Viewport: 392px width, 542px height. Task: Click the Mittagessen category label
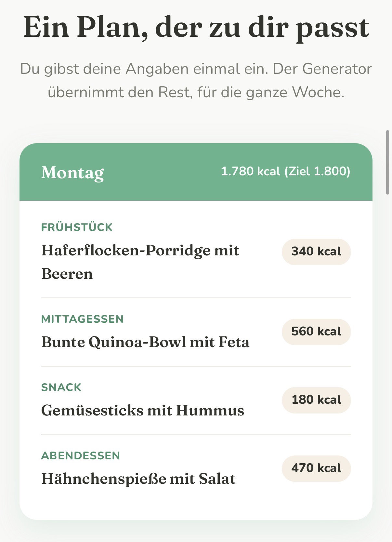[82, 319]
